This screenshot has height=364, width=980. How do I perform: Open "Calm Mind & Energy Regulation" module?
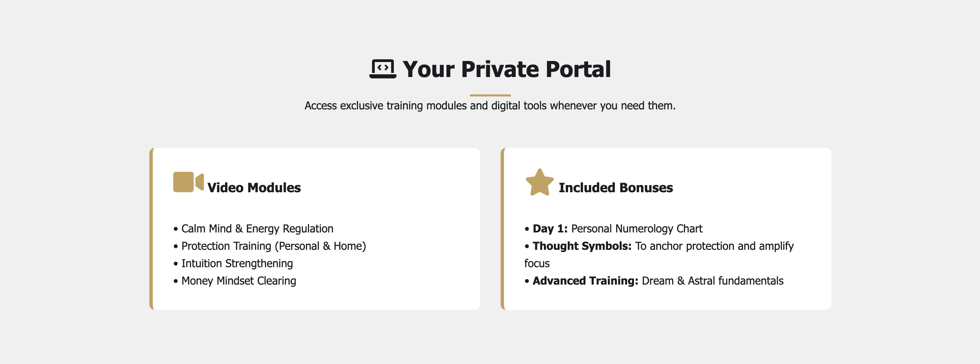pyautogui.click(x=257, y=229)
